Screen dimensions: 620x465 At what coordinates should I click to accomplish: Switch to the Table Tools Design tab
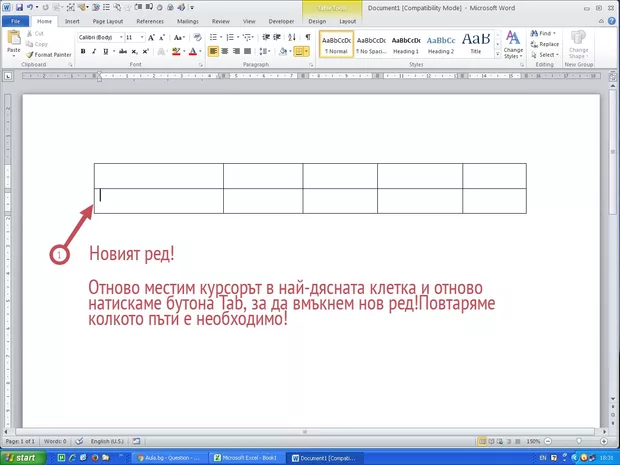coord(317,21)
